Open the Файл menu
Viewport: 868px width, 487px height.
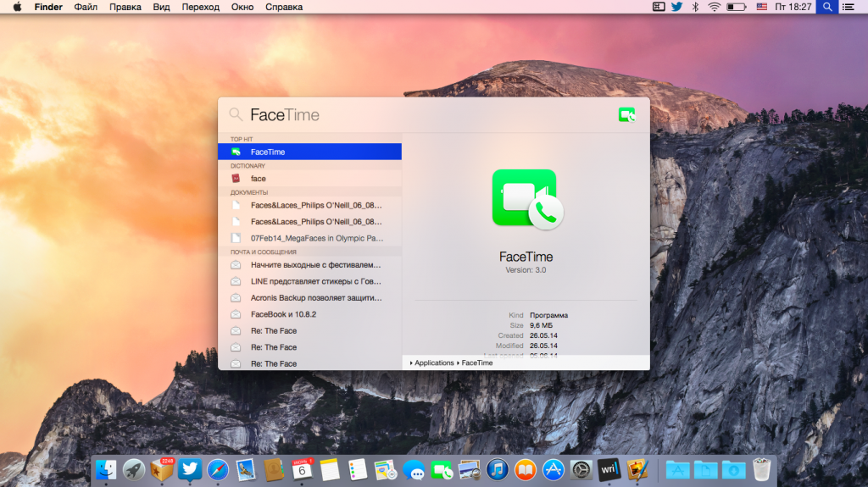coord(86,7)
